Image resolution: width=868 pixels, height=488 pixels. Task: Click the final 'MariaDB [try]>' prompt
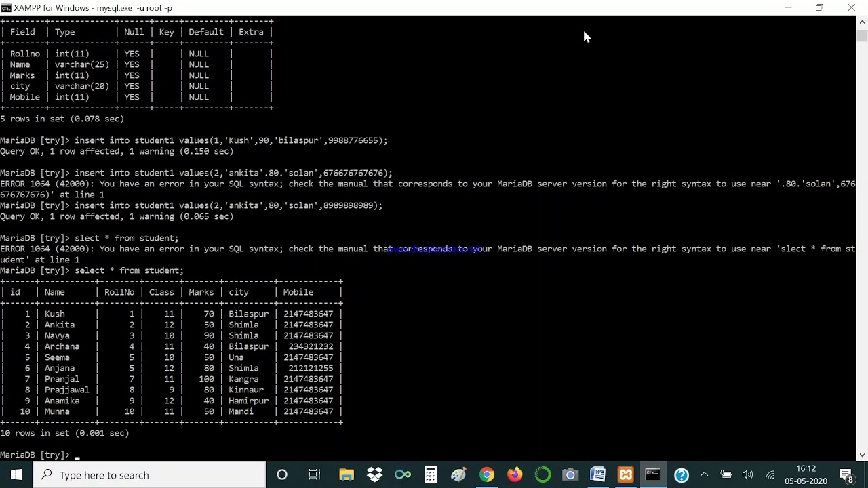[35, 455]
